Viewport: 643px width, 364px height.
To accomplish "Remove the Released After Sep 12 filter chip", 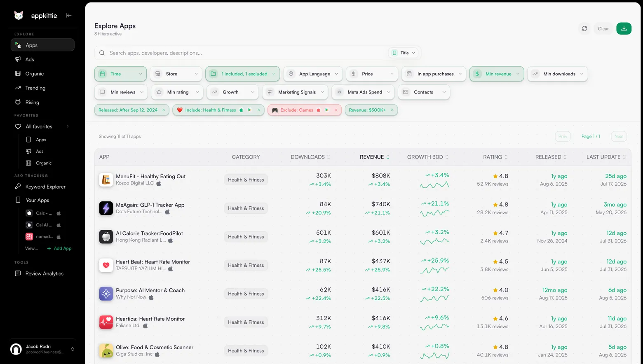I will (164, 110).
